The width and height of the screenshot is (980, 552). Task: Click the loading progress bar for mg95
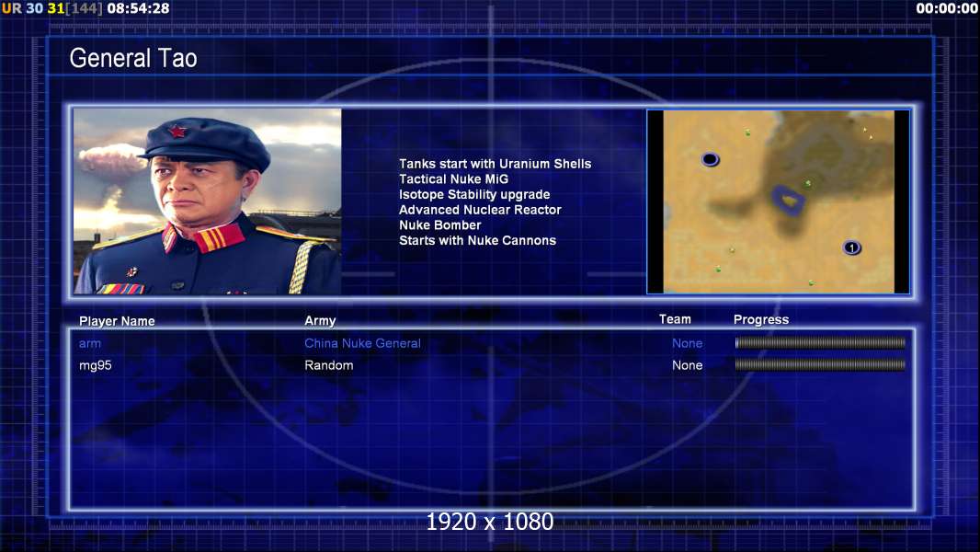point(820,364)
